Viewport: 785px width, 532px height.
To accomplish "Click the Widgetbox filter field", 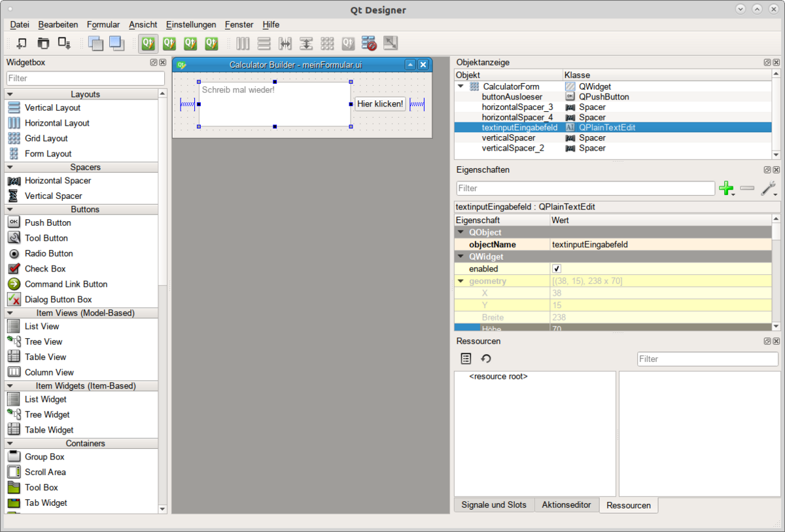I will [x=85, y=78].
